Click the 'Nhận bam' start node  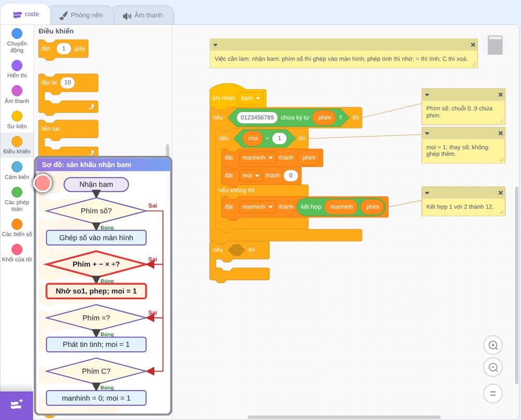(x=96, y=184)
